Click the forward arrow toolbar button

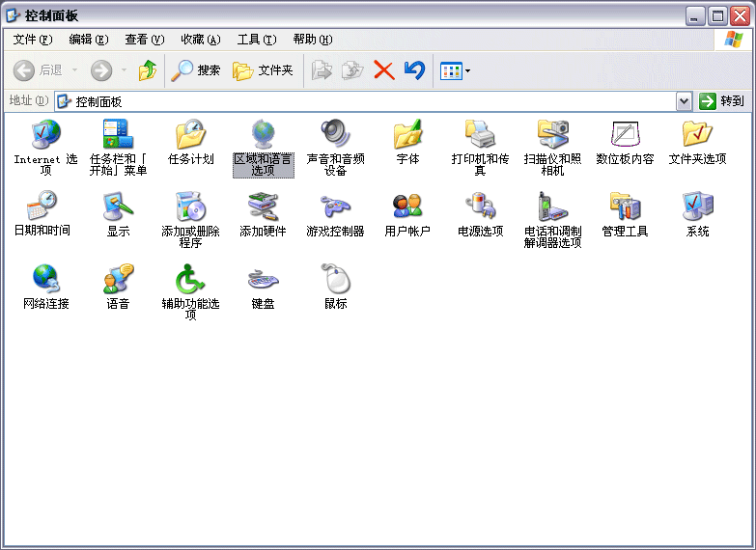[101, 70]
